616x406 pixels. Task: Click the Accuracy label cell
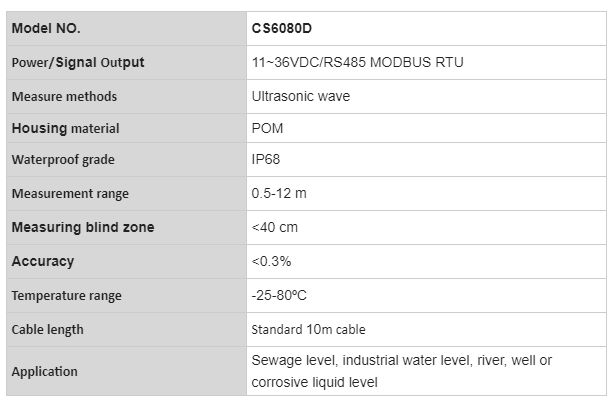tap(126, 261)
